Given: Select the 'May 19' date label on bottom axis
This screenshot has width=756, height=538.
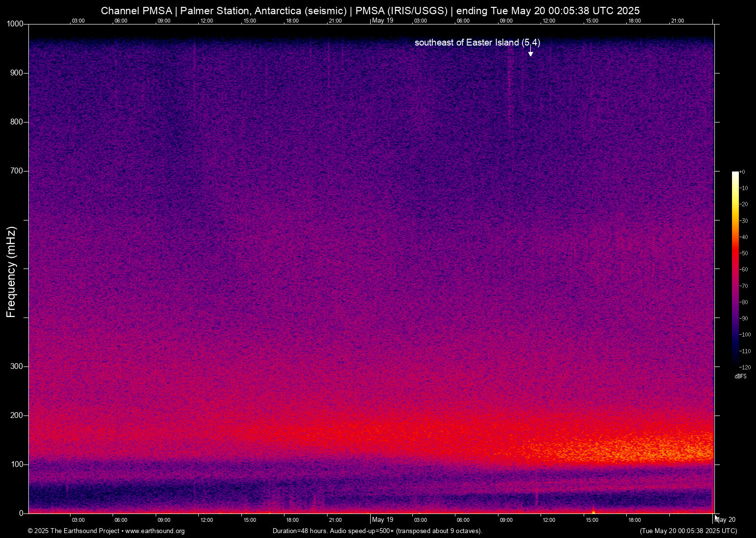Looking at the screenshot, I should coord(382,520).
